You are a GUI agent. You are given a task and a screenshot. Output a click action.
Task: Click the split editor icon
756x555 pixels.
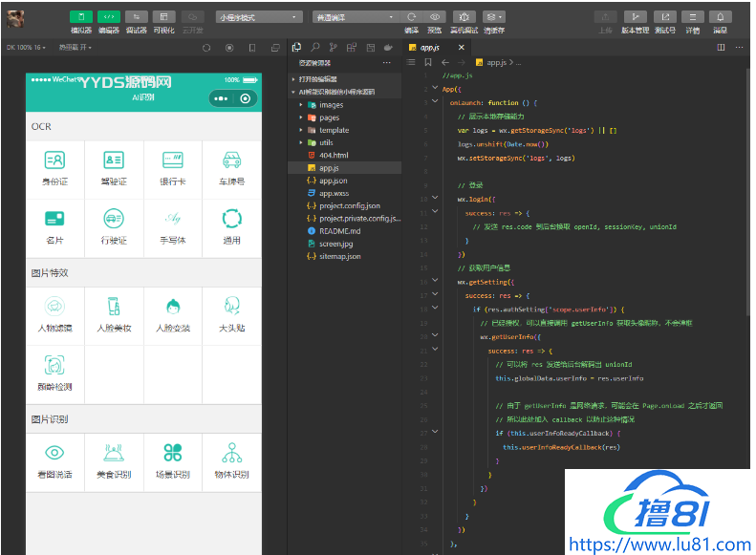[722, 47]
